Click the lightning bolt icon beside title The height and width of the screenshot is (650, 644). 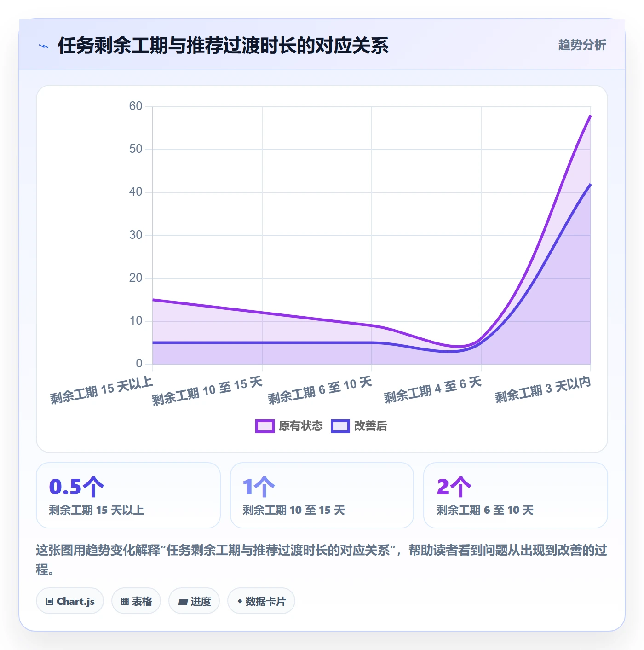44,46
